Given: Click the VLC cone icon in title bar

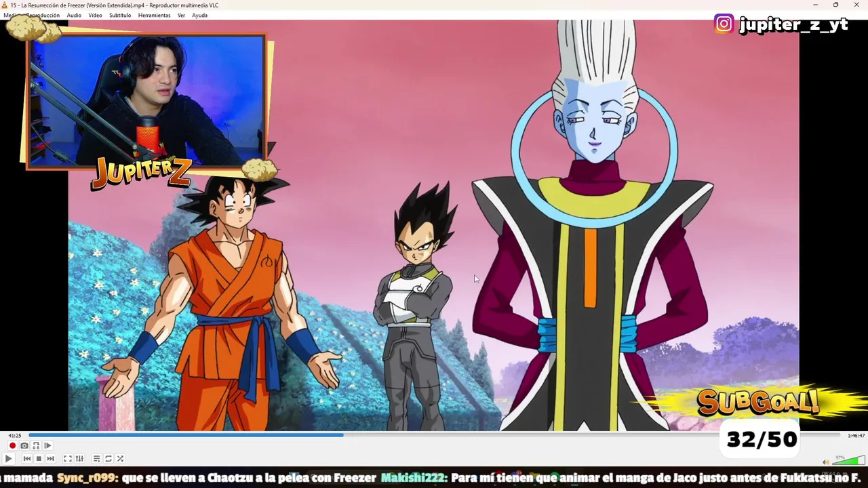Looking at the screenshot, I should (5, 5).
